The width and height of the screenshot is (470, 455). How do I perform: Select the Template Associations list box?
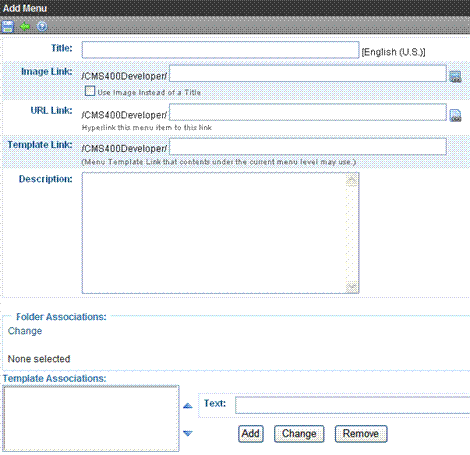click(91, 418)
